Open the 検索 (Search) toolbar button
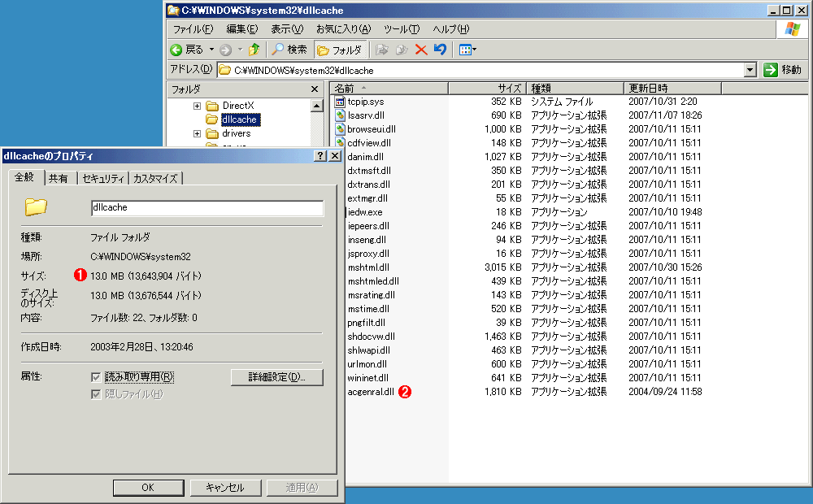Viewport: 813px width, 504px height. pos(290,50)
